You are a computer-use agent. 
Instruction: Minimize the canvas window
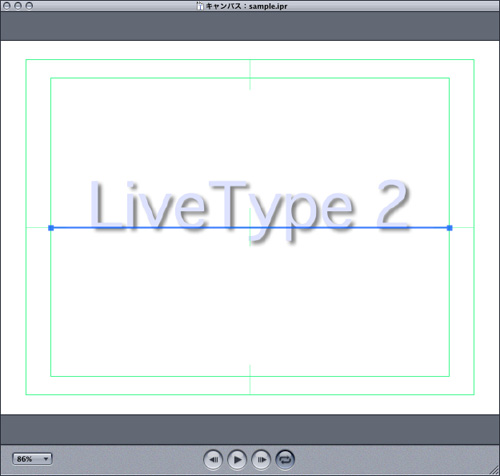point(18,6)
